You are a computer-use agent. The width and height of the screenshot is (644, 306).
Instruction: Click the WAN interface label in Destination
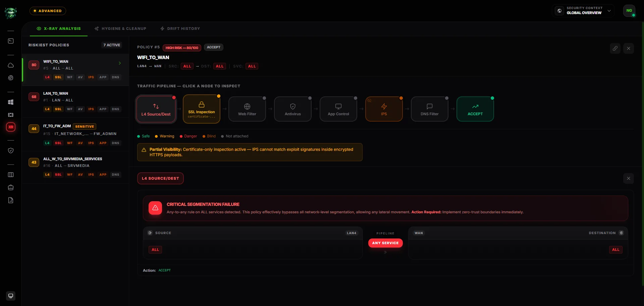(419, 233)
